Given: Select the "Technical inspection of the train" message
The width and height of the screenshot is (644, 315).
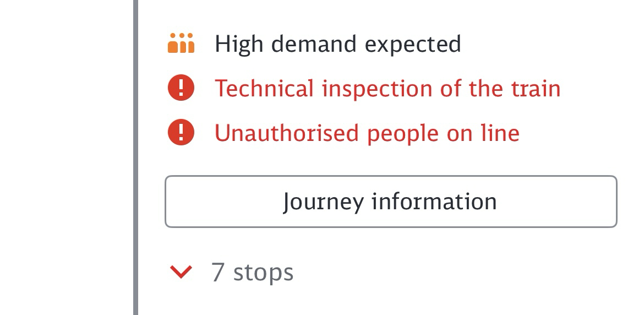Looking at the screenshot, I should [388, 89].
